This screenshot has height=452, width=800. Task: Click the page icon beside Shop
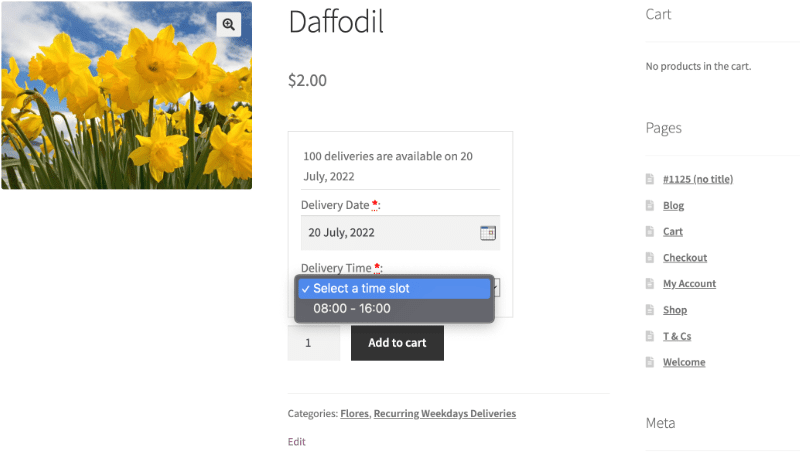pyautogui.click(x=649, y=310)
